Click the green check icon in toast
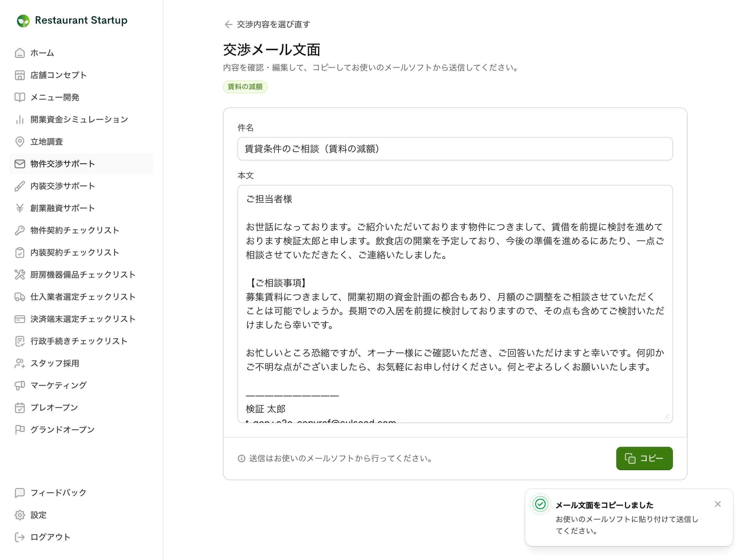Image resolution: width=747 pixels, height=560 pixels. pyautogui.click(x=540, y=504)
